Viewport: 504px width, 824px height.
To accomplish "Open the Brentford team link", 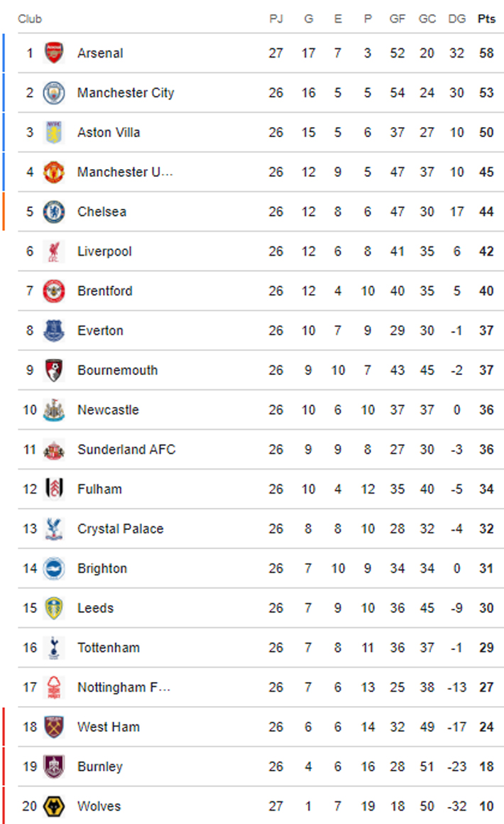I will pyautogui.click(x=104, y=291).
